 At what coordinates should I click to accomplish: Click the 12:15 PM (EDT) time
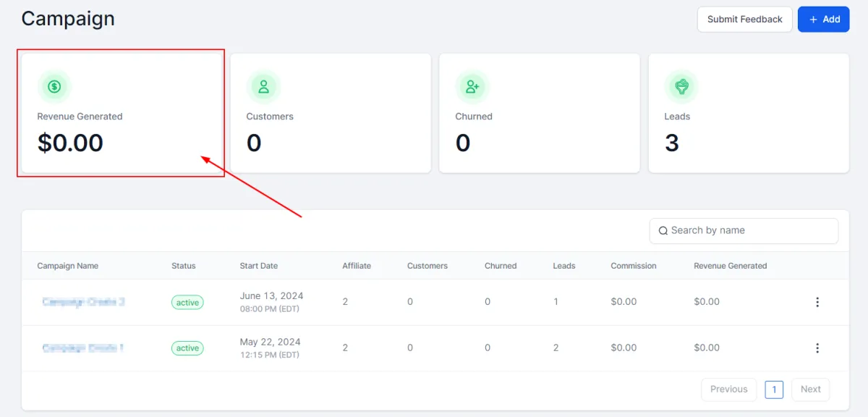(270, 355)
